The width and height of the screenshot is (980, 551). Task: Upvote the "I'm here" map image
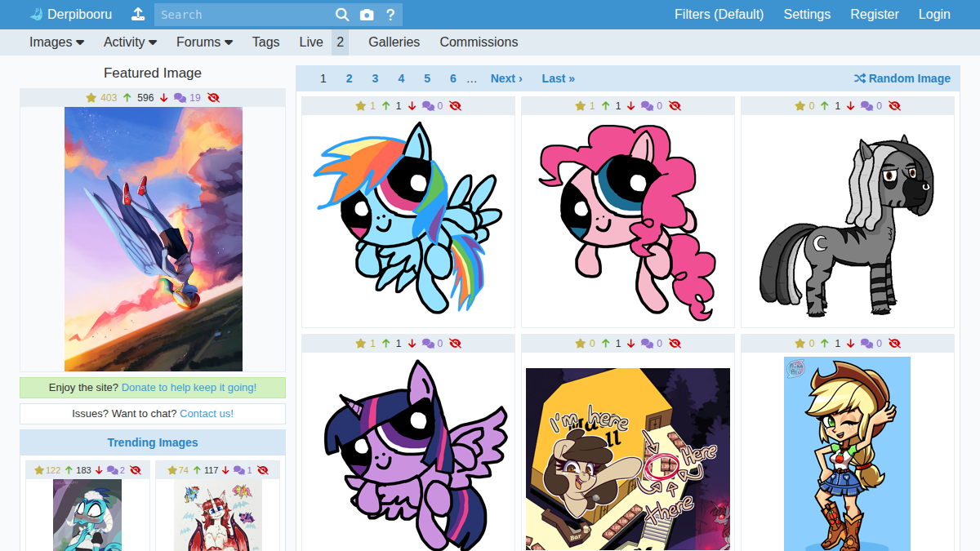pyautogui.click(x=606, y=344)
